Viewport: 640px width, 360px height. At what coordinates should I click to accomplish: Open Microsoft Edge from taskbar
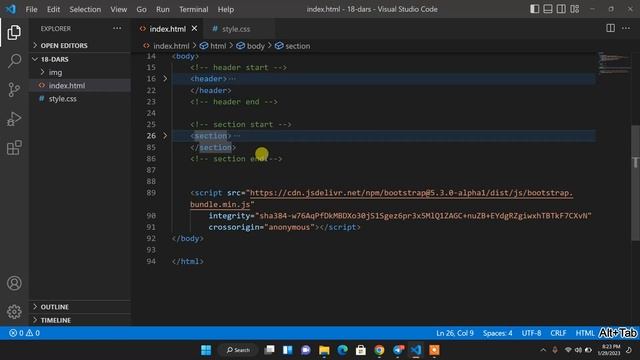click(x=342, y=350)
